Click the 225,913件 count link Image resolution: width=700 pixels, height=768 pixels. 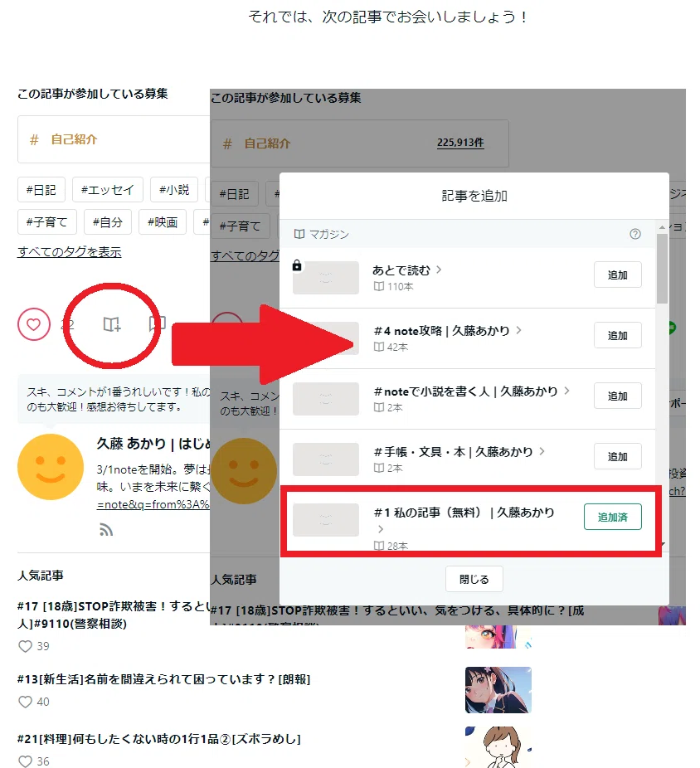click(x=460, y=143)
